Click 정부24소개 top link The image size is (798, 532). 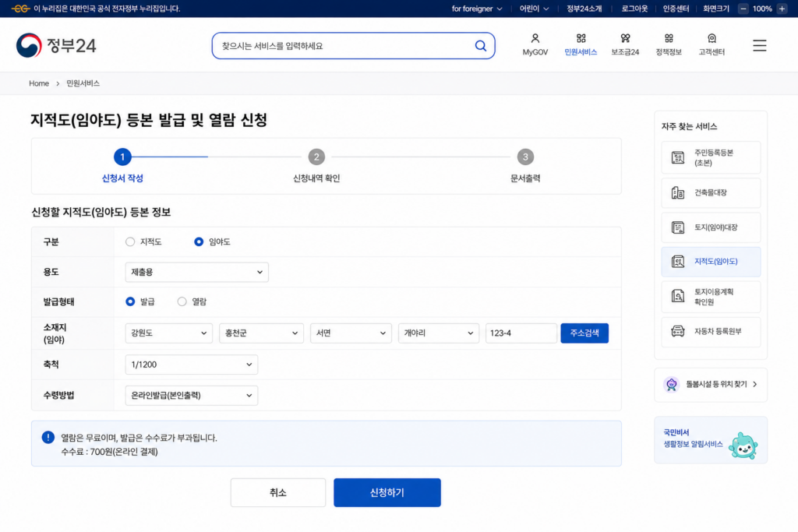[x=584, y=9]
